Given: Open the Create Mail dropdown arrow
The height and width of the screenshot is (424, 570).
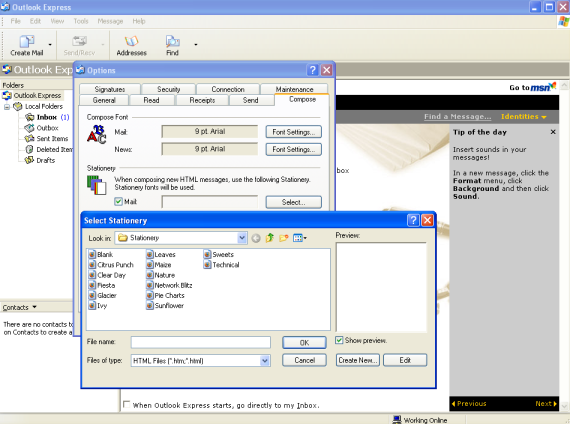Looking at the screenshot, I should 50,45.
